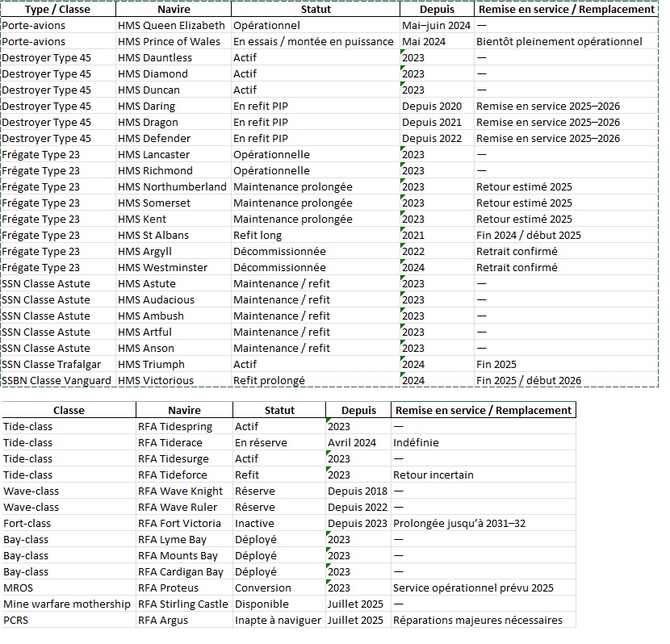
Task: Select the 'HMS Dauntless' cell
Action: coord(174,58)
